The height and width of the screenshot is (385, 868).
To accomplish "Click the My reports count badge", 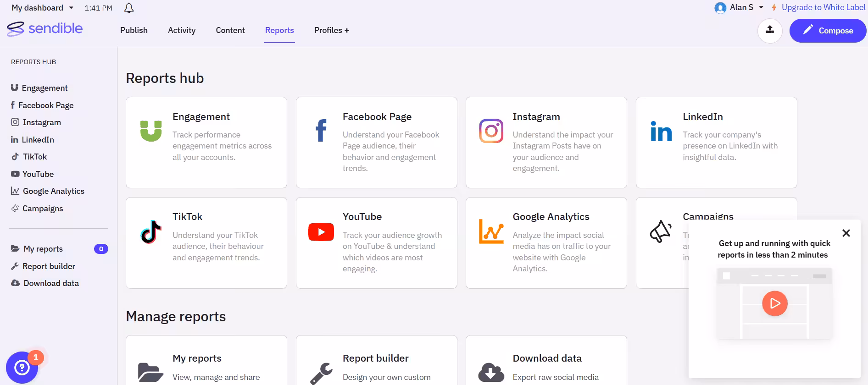I will tap(101, 249).
